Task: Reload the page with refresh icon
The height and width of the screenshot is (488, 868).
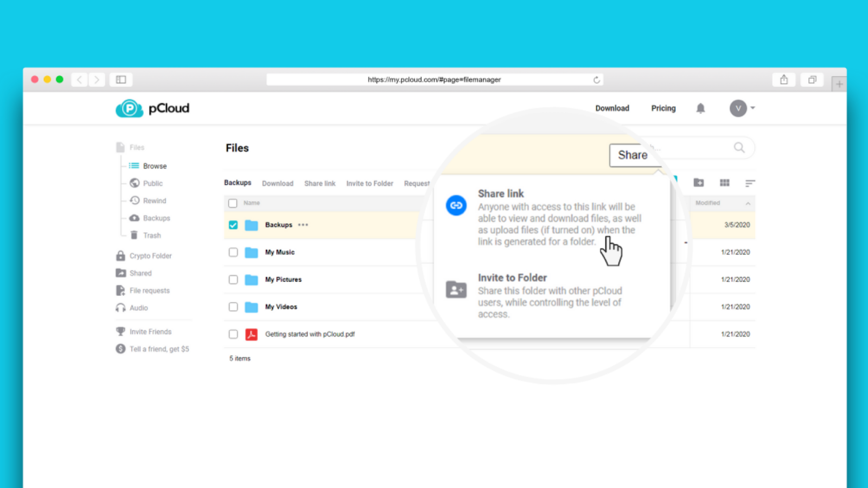Action: pyautogui.click(x=596, y=80)
